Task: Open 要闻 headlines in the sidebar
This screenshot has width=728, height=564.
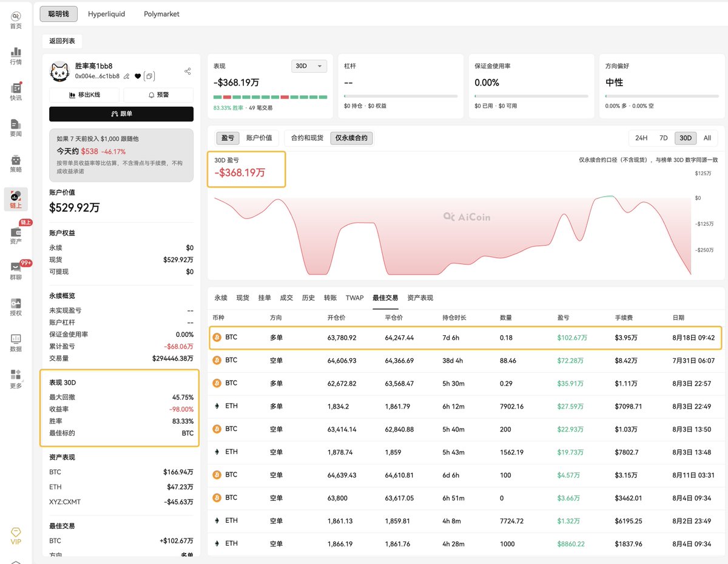Action: (16, 127)
